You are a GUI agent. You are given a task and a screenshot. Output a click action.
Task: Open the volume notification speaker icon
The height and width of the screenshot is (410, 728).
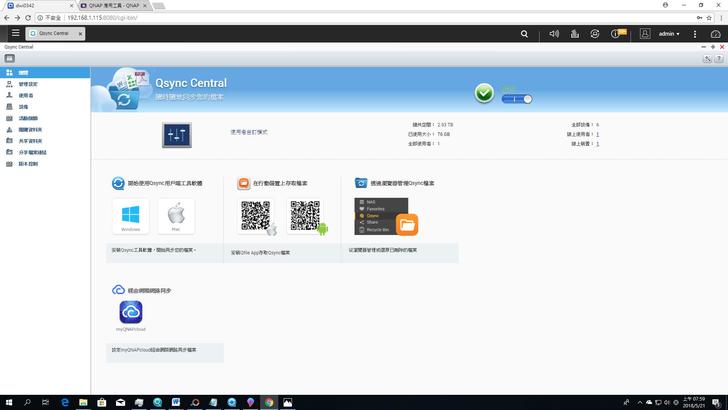(x=554, y=34)
